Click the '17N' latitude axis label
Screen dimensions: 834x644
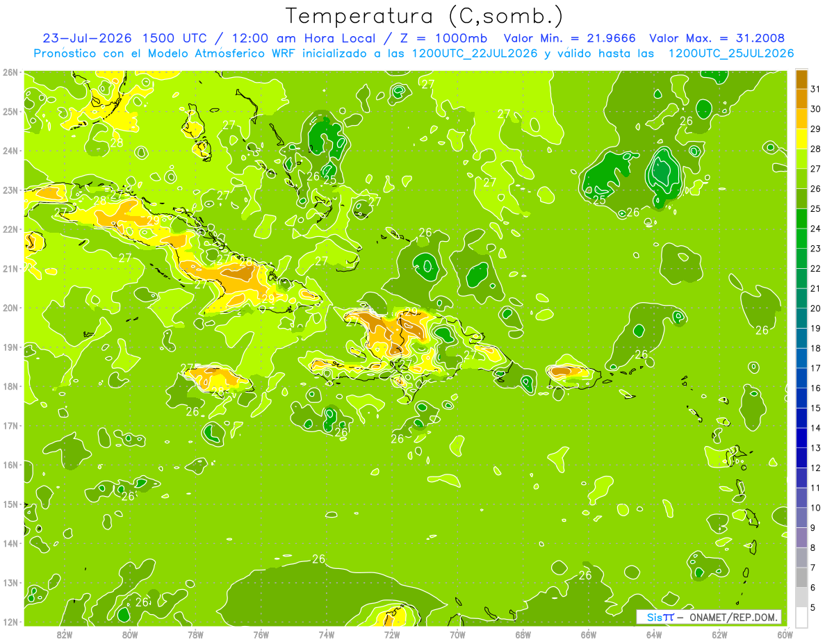(11, 426)
